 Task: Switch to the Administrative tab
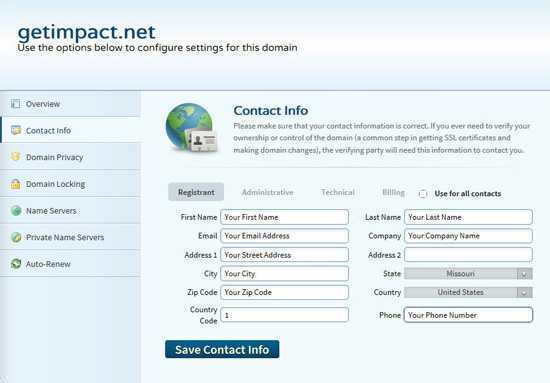coord(268,192)
